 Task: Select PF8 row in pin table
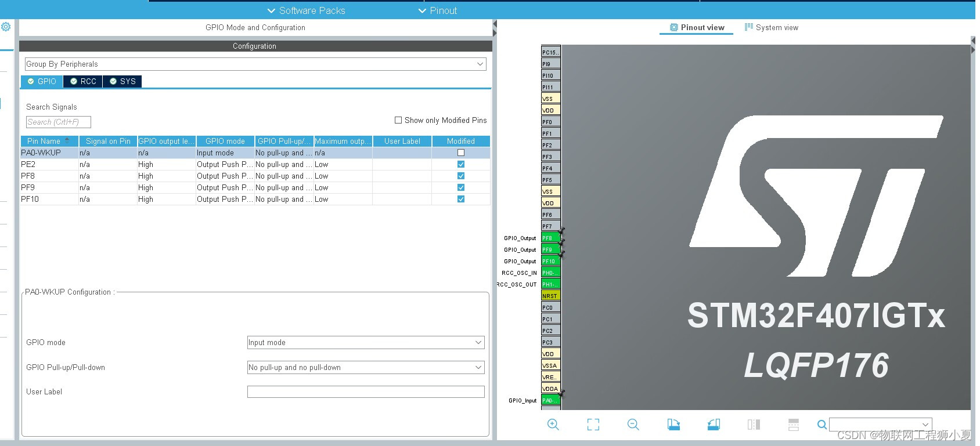pyautogui.click(x=255, y=176)
